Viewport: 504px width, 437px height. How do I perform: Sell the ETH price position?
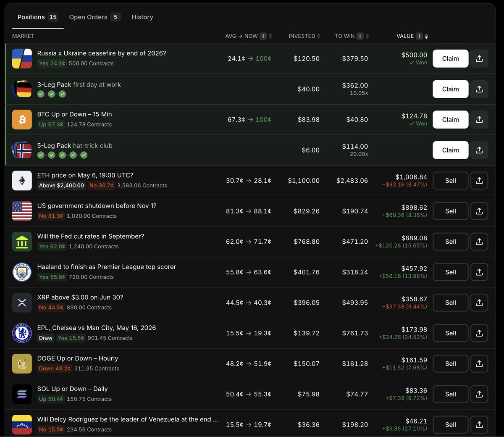click(450, 181)
